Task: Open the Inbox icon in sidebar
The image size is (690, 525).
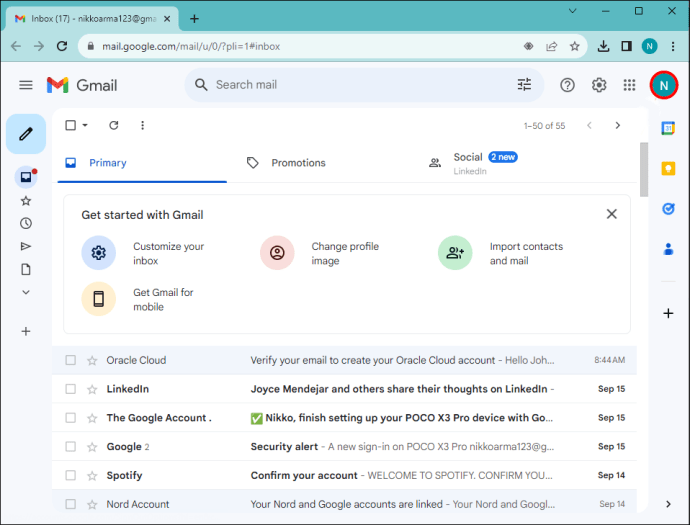Action: [x=26, y=177]
